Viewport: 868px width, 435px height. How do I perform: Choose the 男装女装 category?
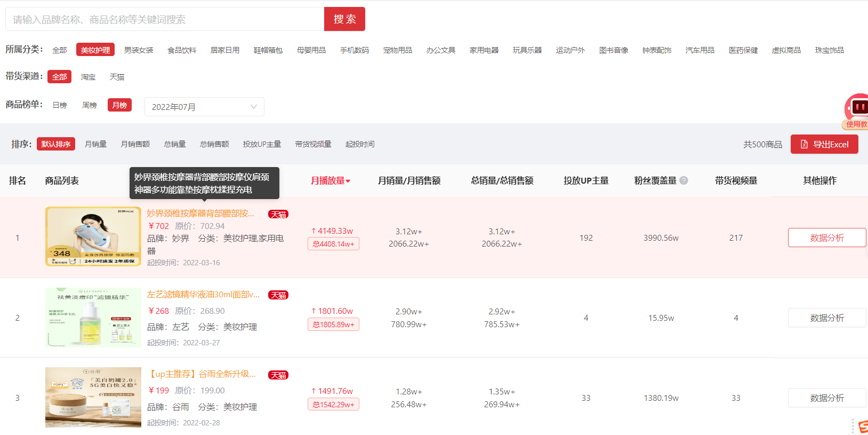click(139, 50)
